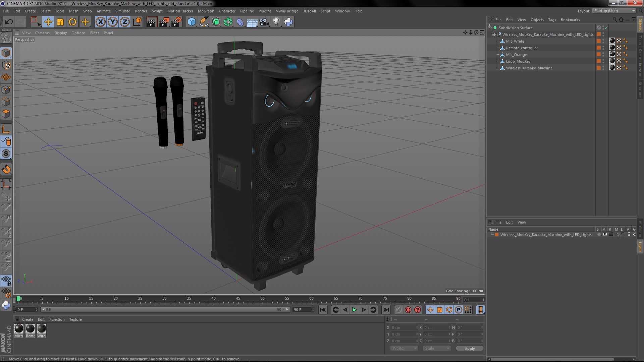Open the View menu in viewport
The width and height of the screenshot is (644, 362).
coord(25,33)
